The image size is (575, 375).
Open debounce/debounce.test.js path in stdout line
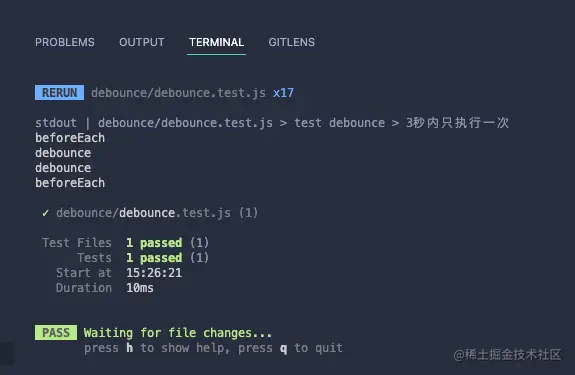tap(185, 123)
